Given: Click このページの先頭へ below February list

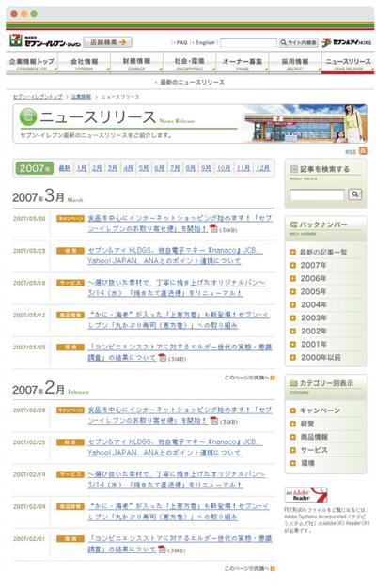Looking at the screenshot, I should pyautogui.click(x=249, y=569).
